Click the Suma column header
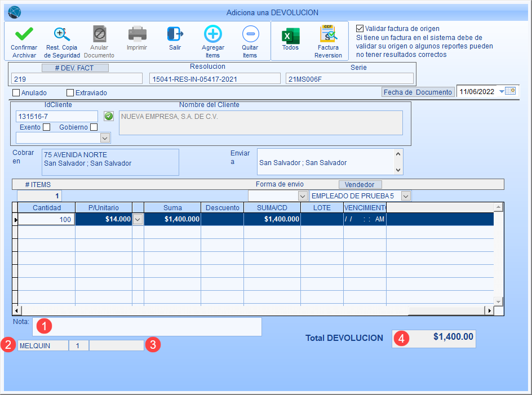 [172, 207]
